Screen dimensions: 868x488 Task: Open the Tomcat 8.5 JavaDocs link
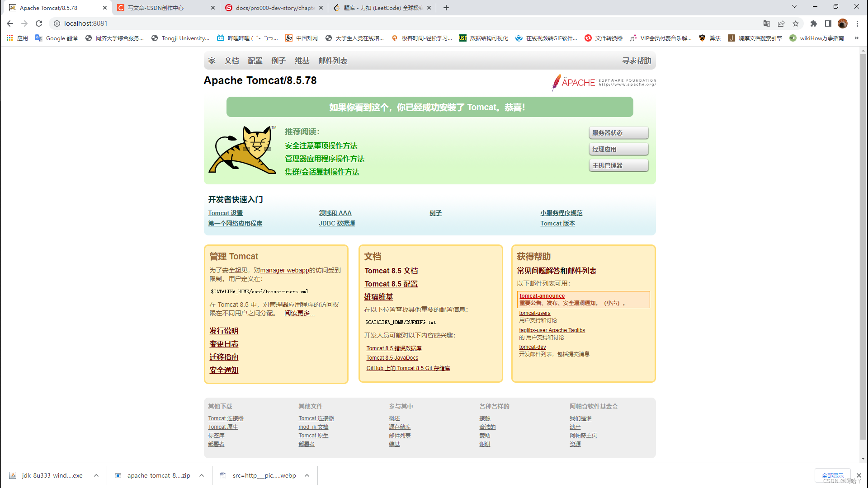[392, 358]
